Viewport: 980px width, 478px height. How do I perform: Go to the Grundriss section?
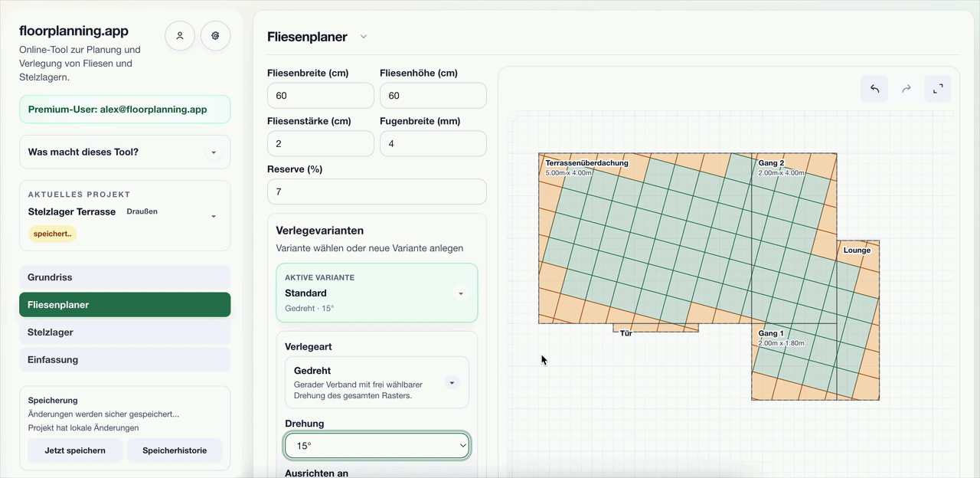coord(125,277)
